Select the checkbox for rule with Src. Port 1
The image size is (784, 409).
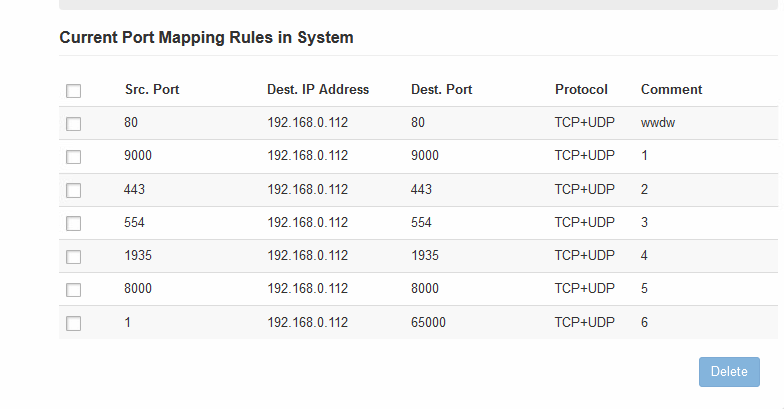pyautogui.click(x=74, y=323)
